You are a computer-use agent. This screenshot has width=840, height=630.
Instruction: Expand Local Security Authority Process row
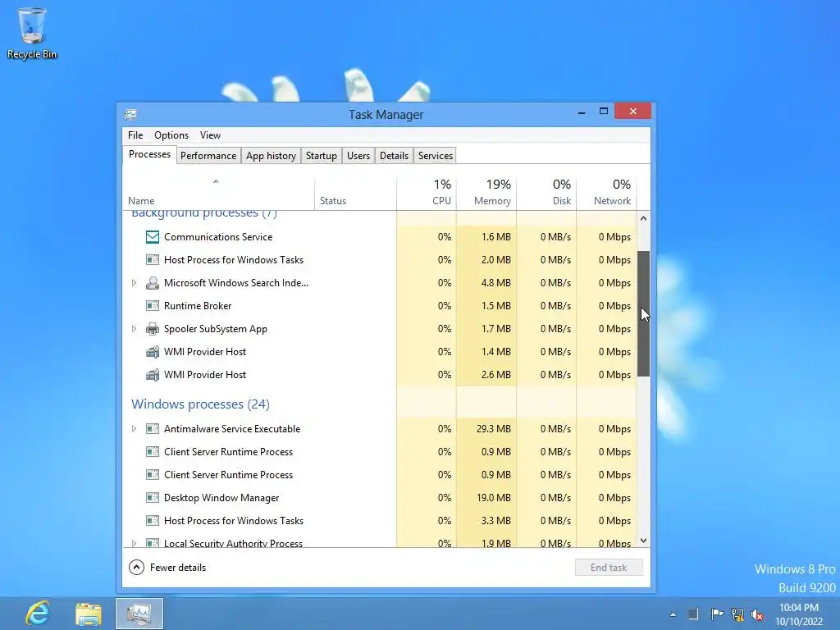click(134, 543)
